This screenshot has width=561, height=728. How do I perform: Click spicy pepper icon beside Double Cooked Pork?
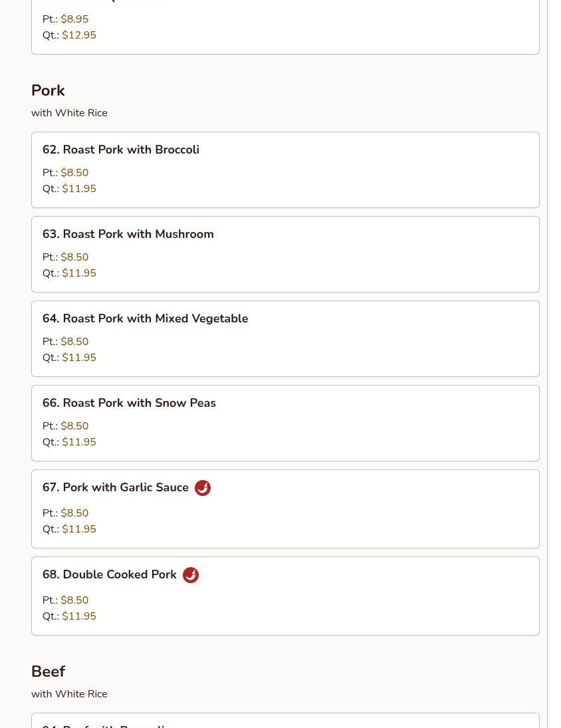coord(191,575)
